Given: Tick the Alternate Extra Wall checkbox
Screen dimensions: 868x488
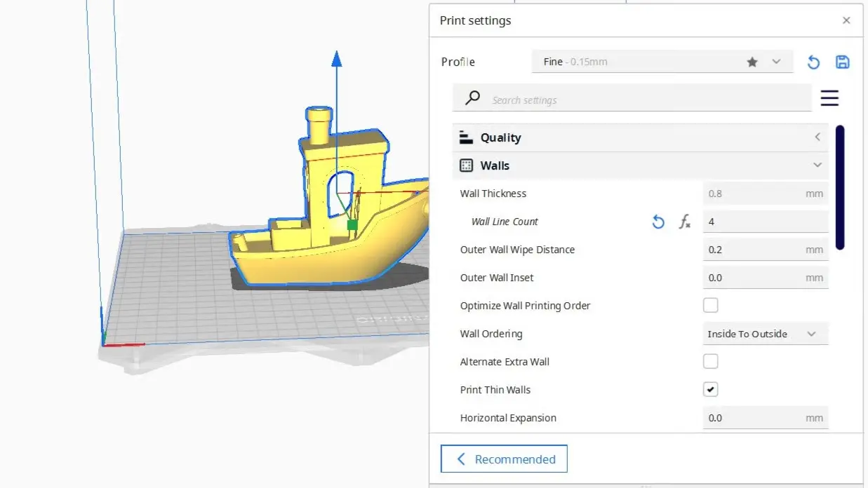Looking at the screenshot, I should [711, 362].
